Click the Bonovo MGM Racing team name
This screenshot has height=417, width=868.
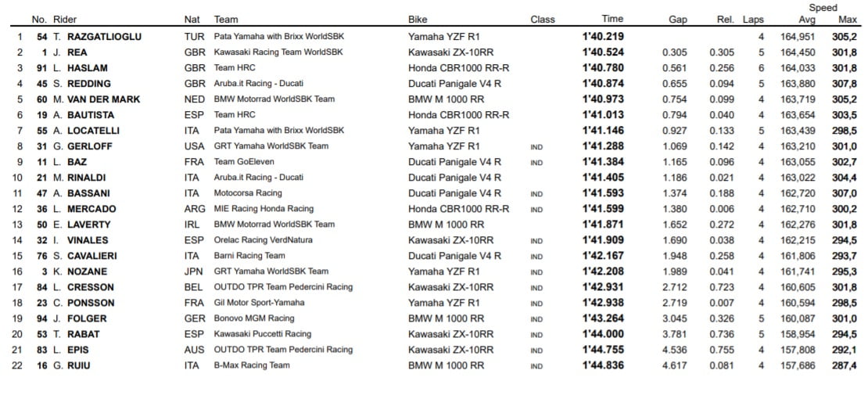[x=254, y=318]
